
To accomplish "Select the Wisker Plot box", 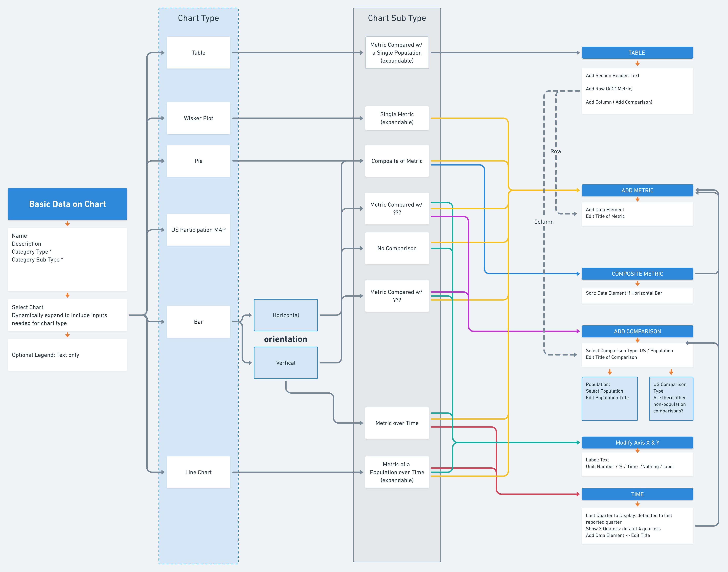I will 198,118.
